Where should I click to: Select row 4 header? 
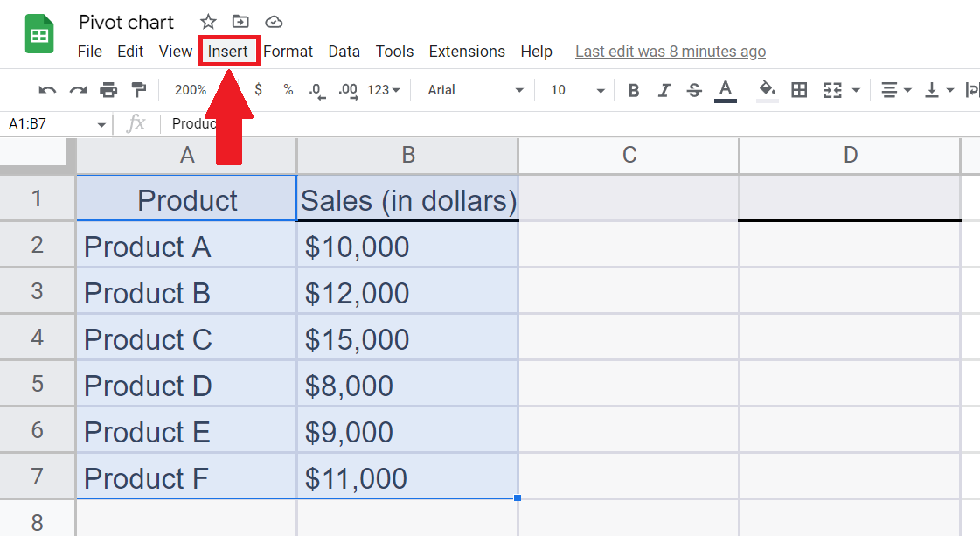click(37, 338)
